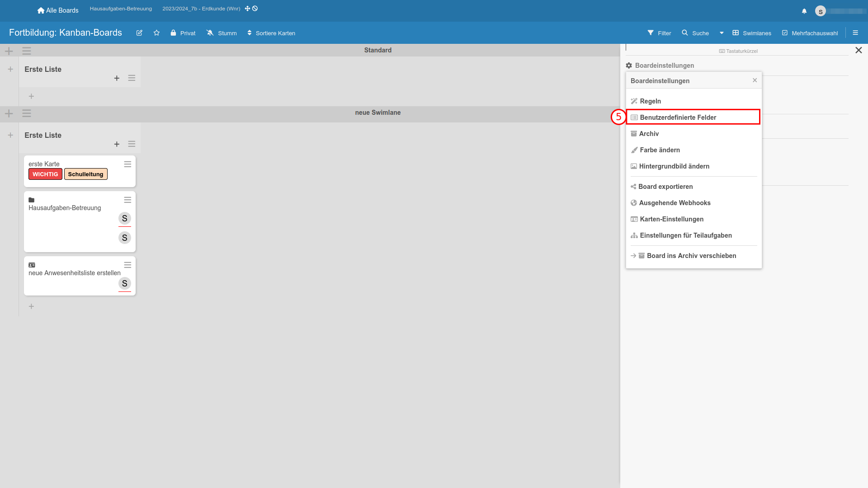
Task: Open the Standard swimlane menu icon
Action: pos(27,51)
